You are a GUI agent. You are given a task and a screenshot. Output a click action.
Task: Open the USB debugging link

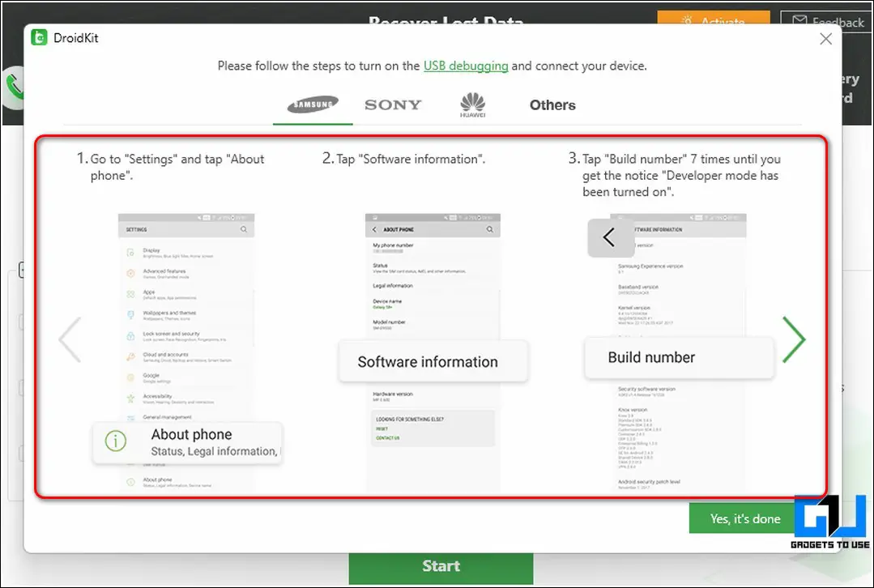(x=466, y=66)
